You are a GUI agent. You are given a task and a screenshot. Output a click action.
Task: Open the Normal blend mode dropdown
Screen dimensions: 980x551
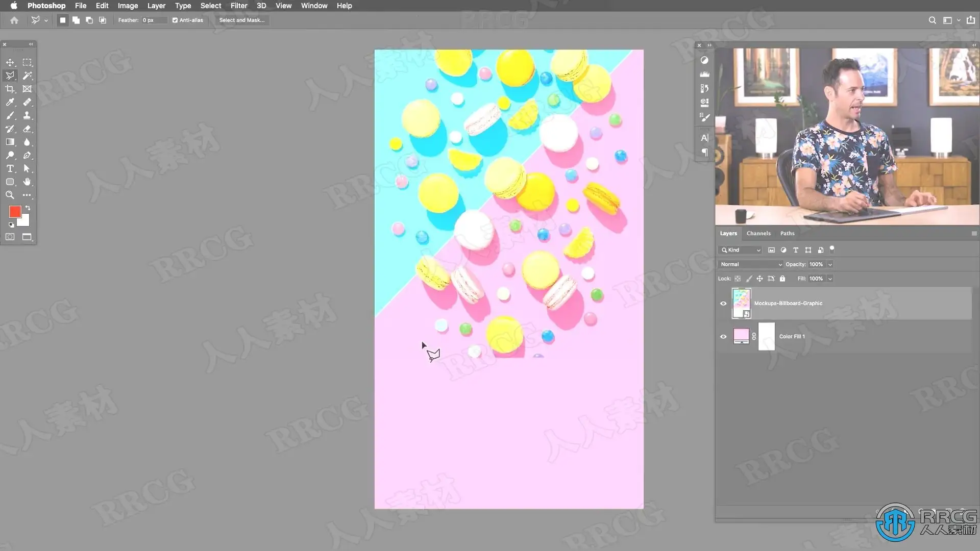click(750, 264)
